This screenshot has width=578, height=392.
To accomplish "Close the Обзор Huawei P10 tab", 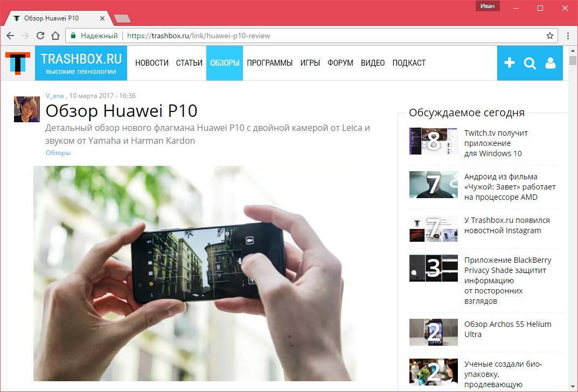I will click(x=102, y=18).
